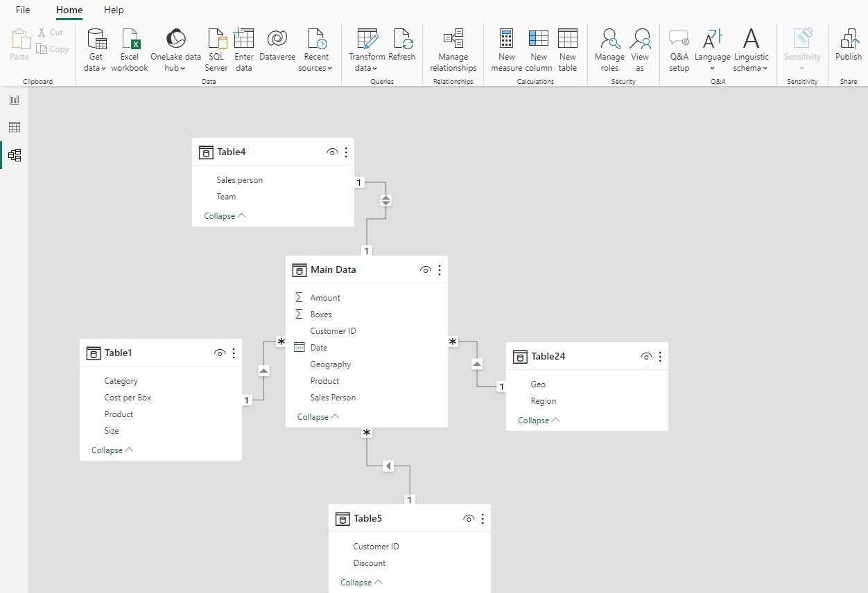The width and height of the screenshot is (868, 593).
Task: Toggle visibility of Table4
Action: tap(332, 152)
